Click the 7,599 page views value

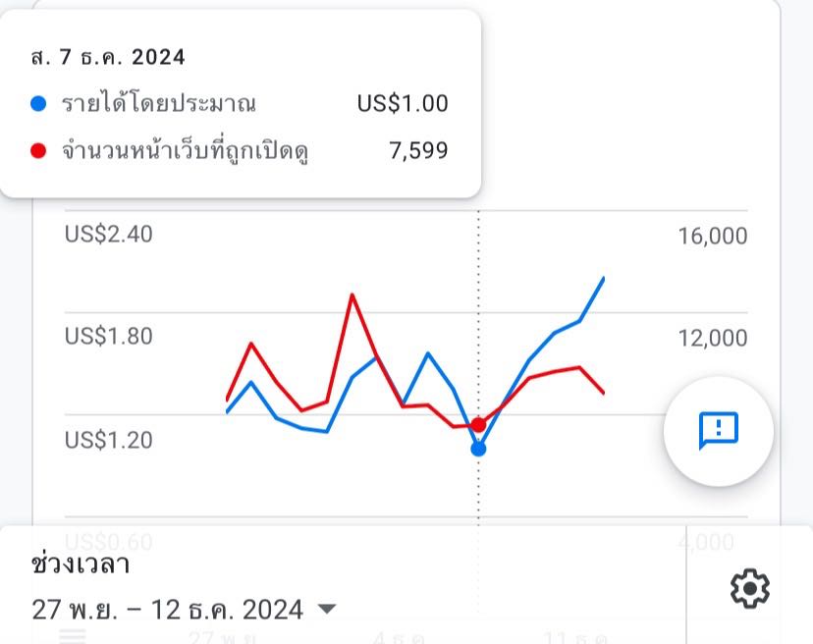418,150
